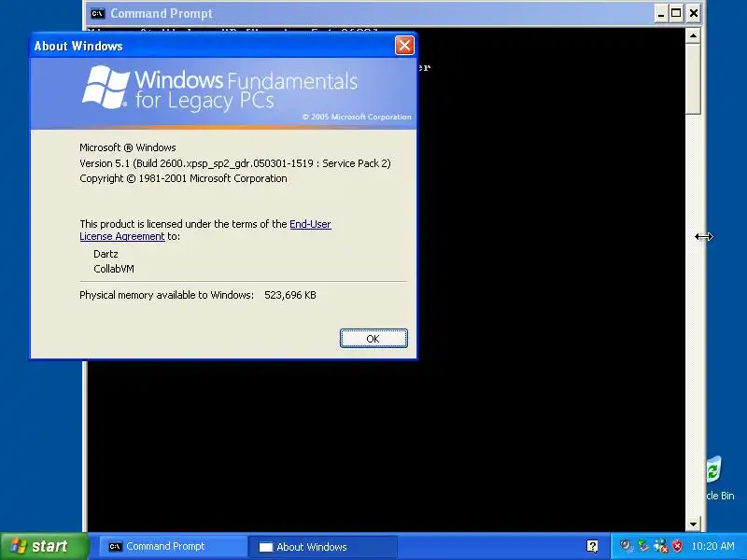Close the About Windows dialog

pyautogui.click(x=404, y=46)
